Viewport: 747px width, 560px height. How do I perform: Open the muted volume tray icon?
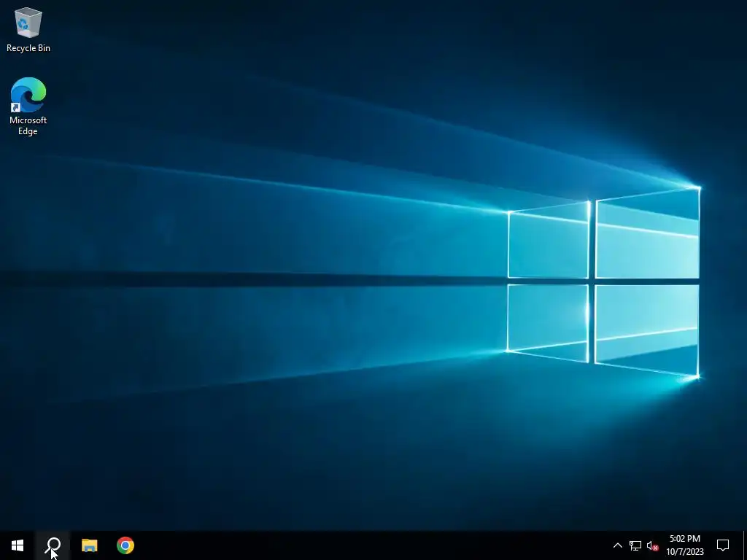(653, 545)
